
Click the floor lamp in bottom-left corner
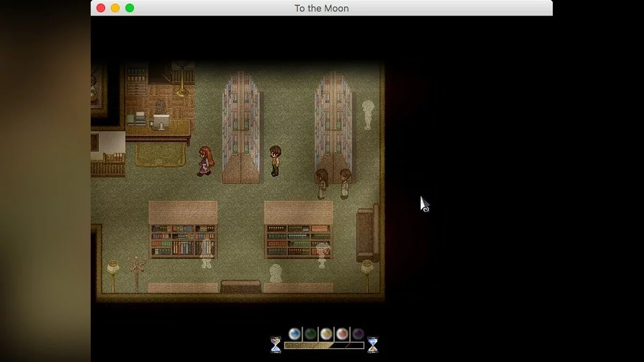coord(113,276)
